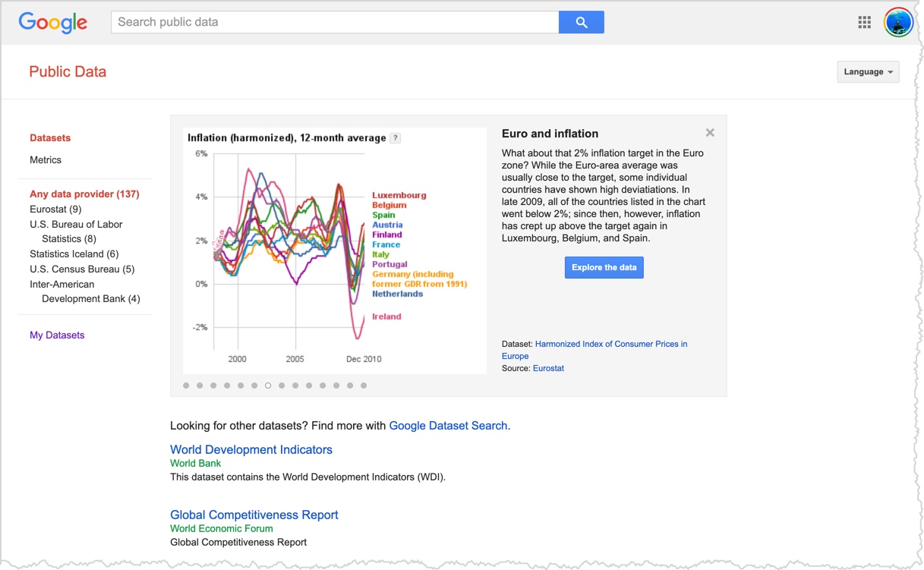The width and height of the screenshot is (924, 570).
Task: Open the account profile avatar
Action: click(x=898, y=22)
